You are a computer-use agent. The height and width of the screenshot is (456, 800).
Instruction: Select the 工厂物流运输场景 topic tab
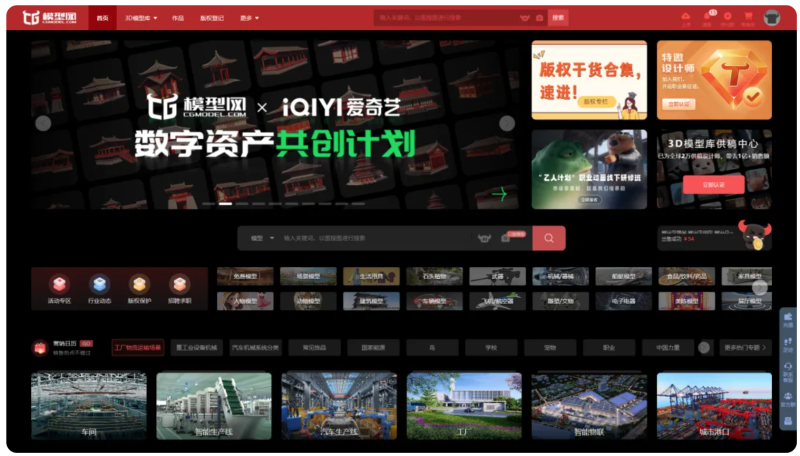coord(138,348)
